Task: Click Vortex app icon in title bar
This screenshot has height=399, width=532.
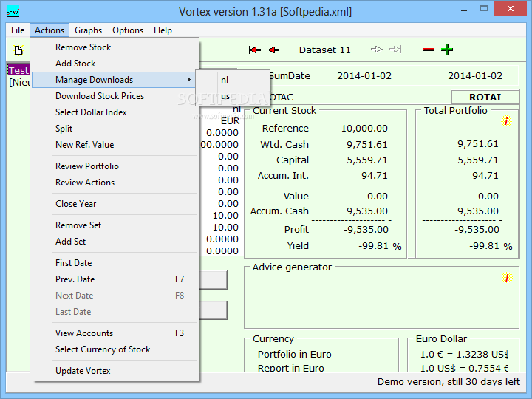Action: (13, 12)
